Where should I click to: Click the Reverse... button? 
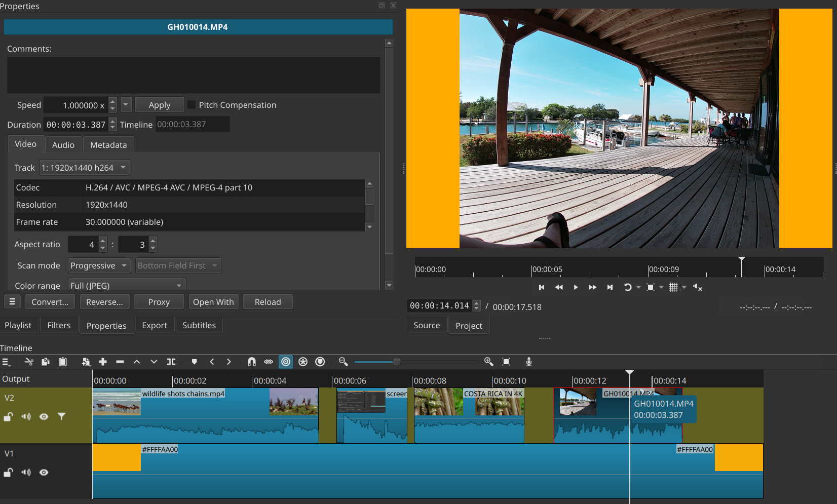(104, 302)
